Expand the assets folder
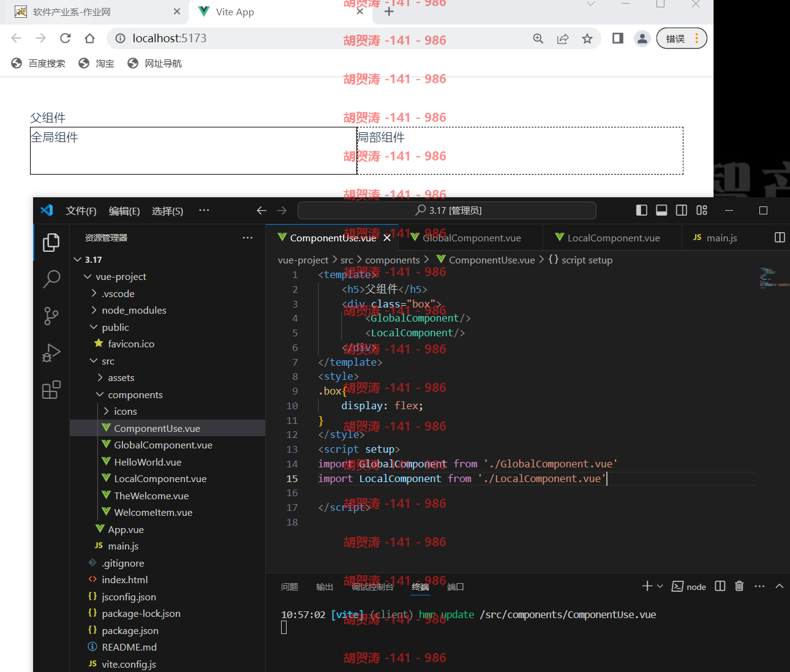Image resolution: width=790 pixels, height=672 pixels. click(167, 378)
